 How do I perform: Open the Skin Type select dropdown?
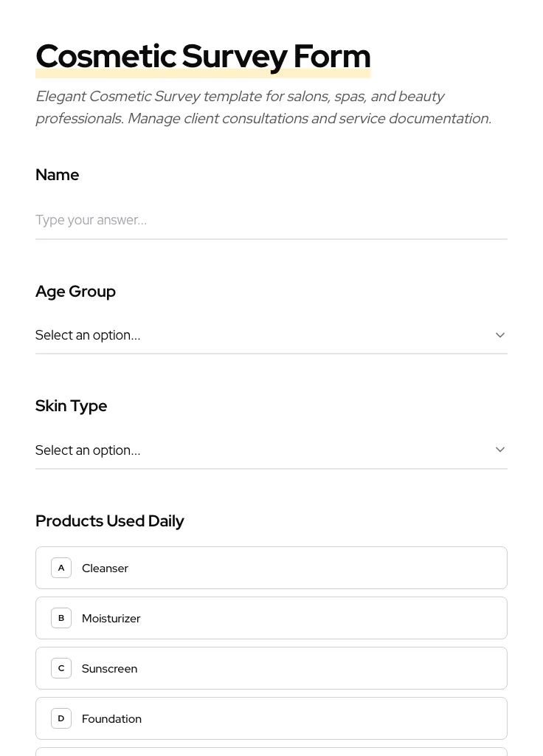click(x=258, y=450)
